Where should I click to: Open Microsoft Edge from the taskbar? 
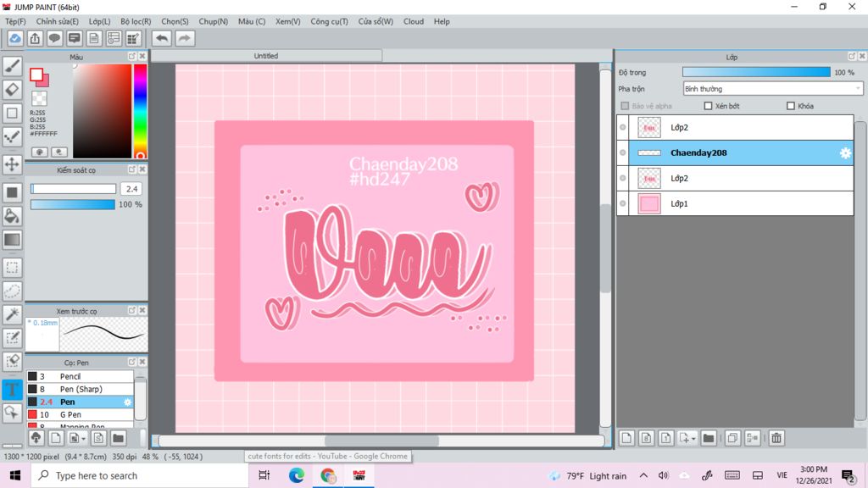click(x=296, y=476)
